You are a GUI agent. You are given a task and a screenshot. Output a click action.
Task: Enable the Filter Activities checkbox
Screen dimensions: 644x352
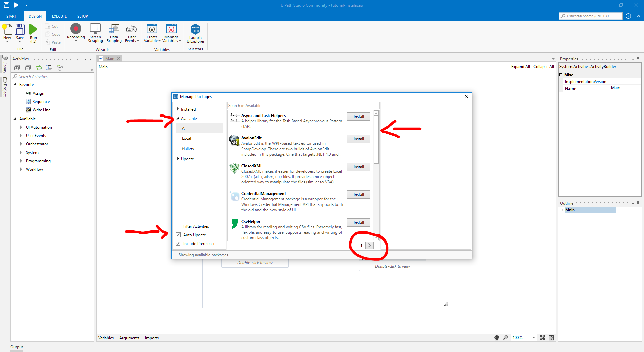tap(178, 226)
